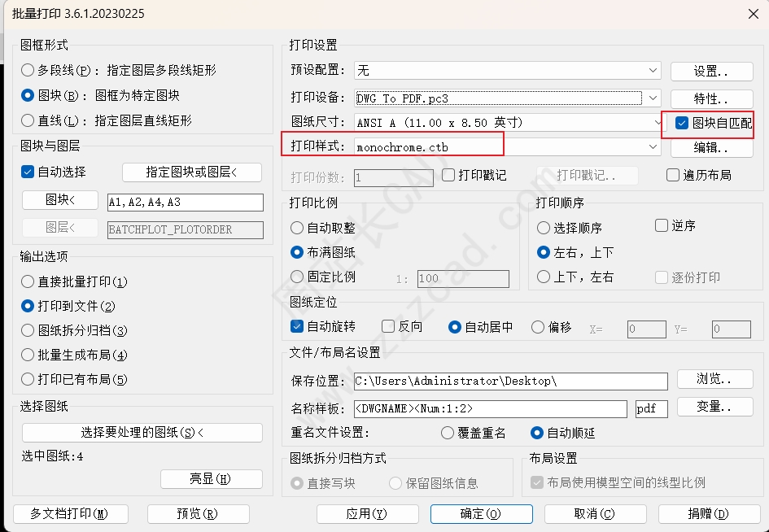
Task: Click the 浏览.. button for save location
Action: [714, 380]
